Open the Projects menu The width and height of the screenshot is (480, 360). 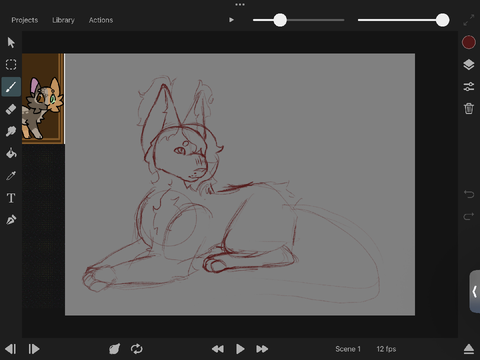pos(25,20)
